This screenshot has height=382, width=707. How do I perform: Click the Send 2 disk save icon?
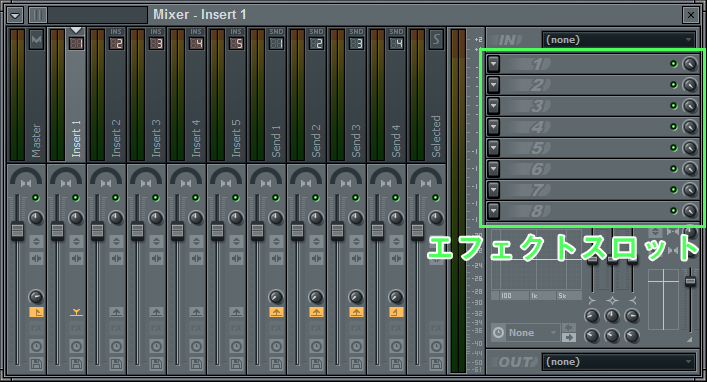click(316, 364)
